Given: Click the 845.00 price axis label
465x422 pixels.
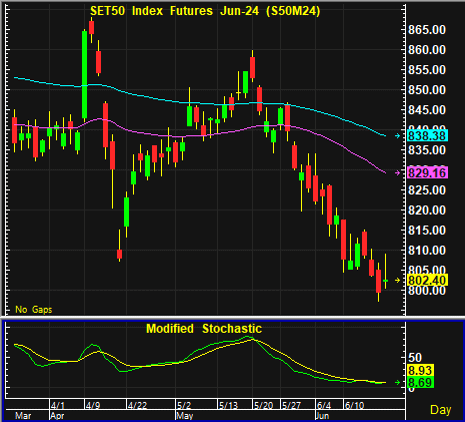Looking at the screenshot, I should tap(427, 110).
